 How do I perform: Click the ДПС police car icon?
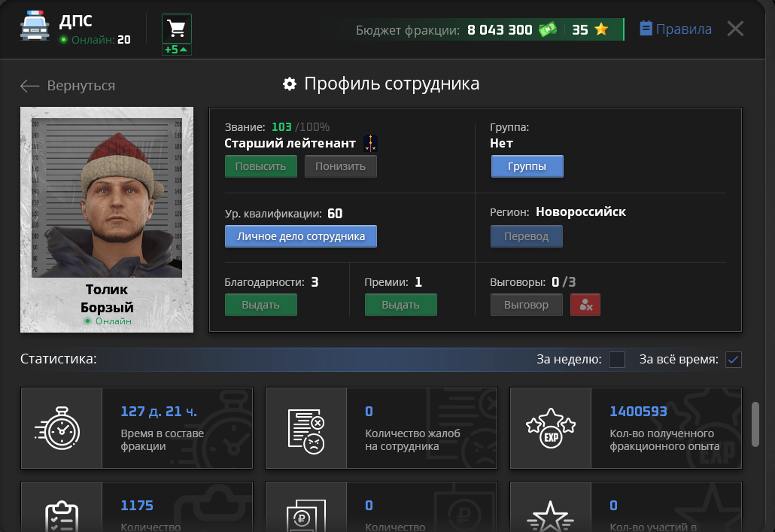point(33,27)
